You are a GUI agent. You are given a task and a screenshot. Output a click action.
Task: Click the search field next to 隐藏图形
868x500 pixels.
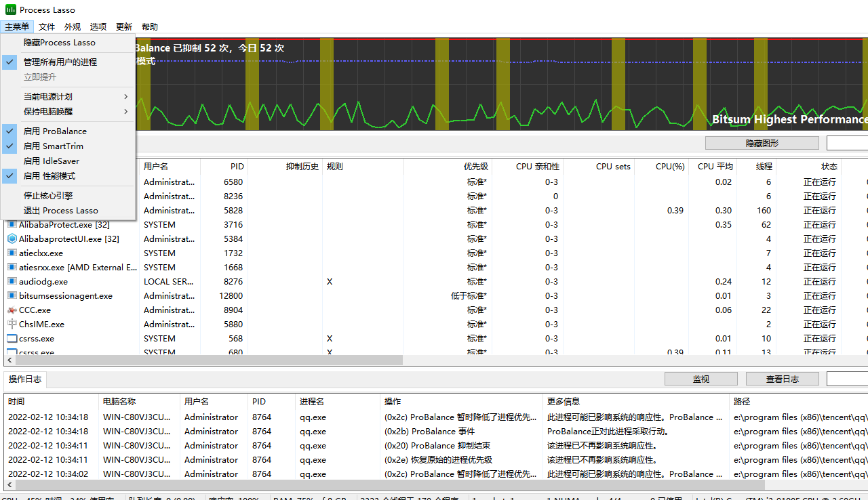pyautogui.click(x=847, y=143)
